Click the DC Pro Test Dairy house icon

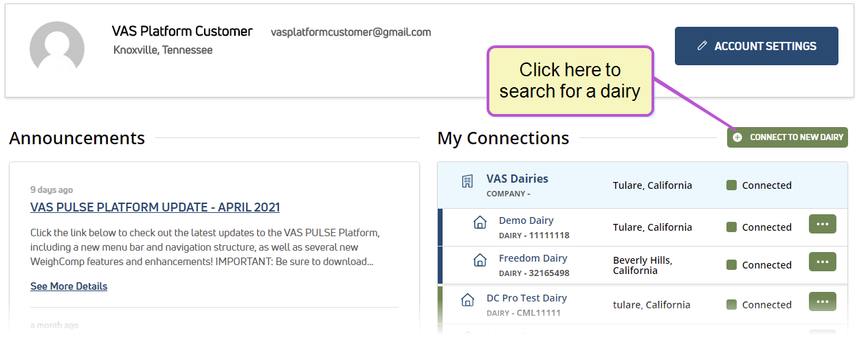pyautogui.click(x=467, y=300)
